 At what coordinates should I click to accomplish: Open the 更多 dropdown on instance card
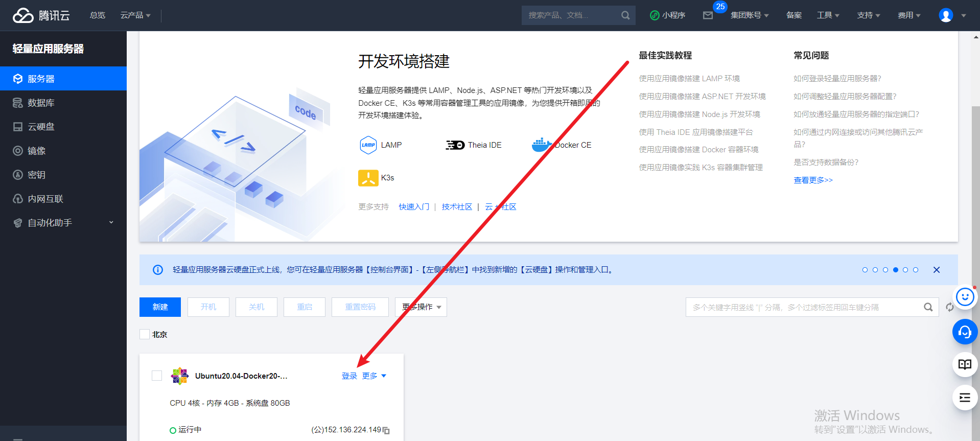(x=375, y=376)
